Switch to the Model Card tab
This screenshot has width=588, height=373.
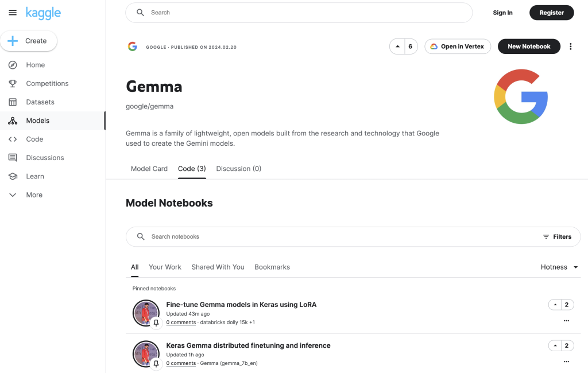(149, 169)
